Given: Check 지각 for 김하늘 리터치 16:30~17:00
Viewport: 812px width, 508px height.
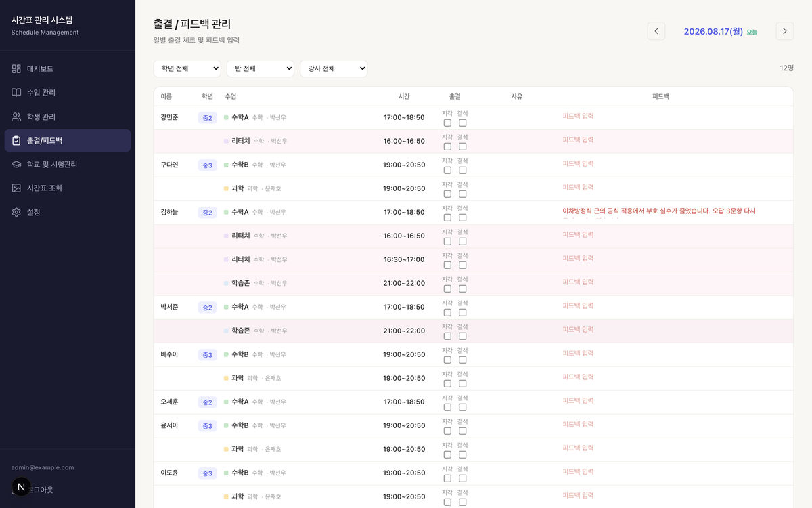Looking at the screenshot, I should coord(447,265).
